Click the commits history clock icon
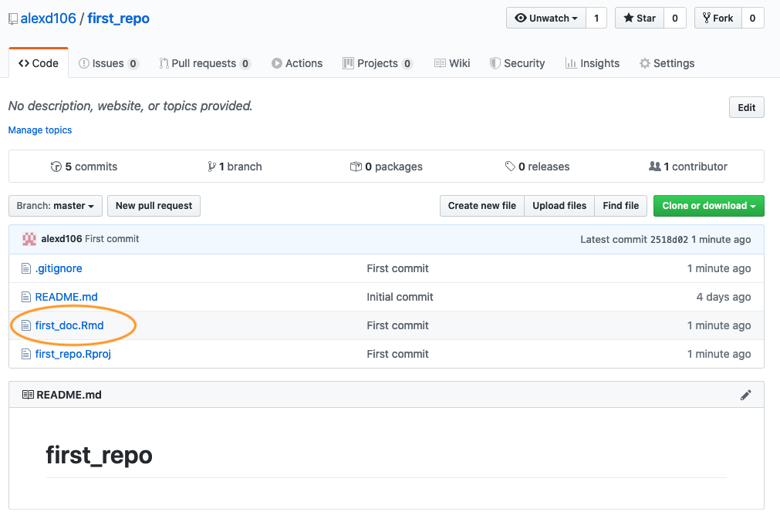The image size is (780, 532). 56,167
